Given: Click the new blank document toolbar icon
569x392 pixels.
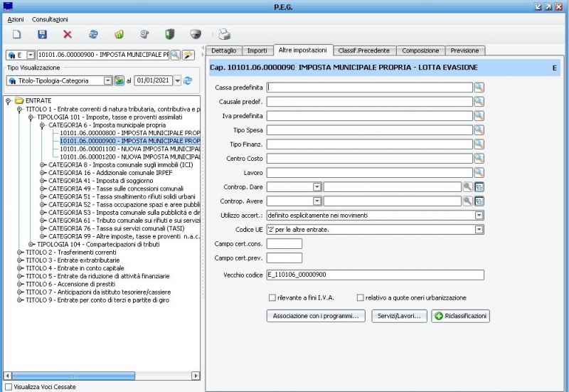Looking at the screenshot, I should (17, 34).
